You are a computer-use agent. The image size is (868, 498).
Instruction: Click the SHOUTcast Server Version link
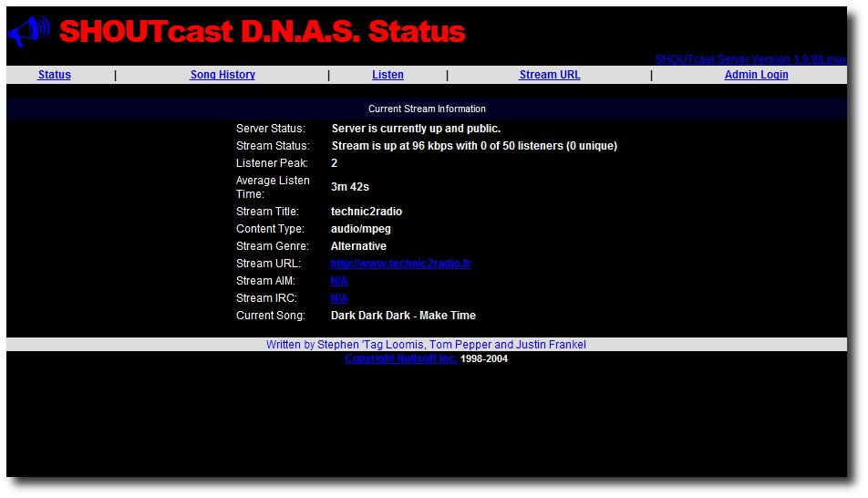[749, 59]
